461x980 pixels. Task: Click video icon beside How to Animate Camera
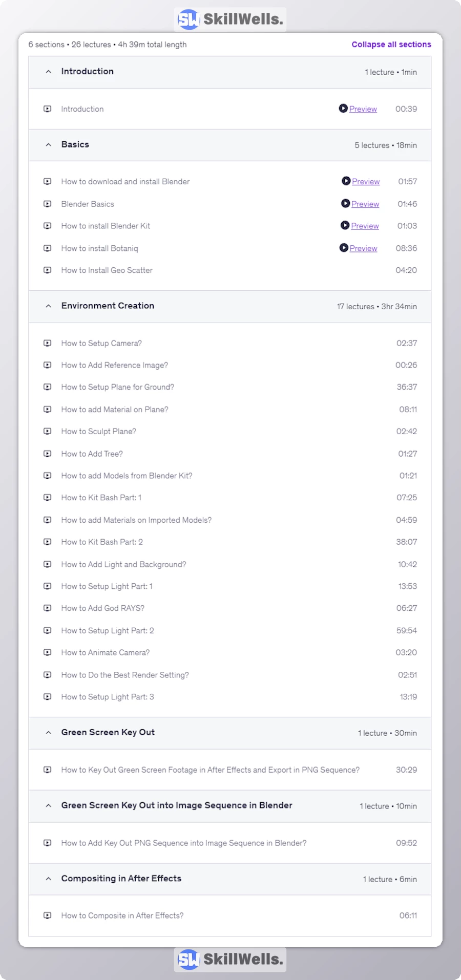[x=48, y=653]
